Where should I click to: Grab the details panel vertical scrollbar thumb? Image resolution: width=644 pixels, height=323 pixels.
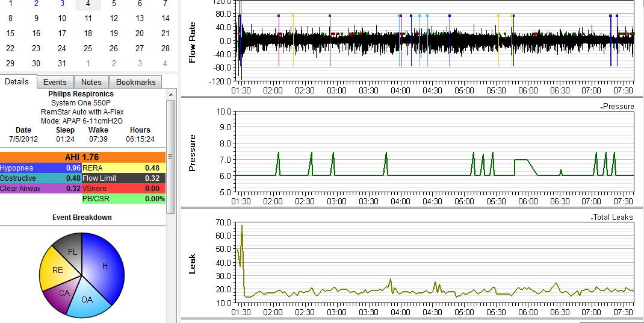click(x=170, y=156)
